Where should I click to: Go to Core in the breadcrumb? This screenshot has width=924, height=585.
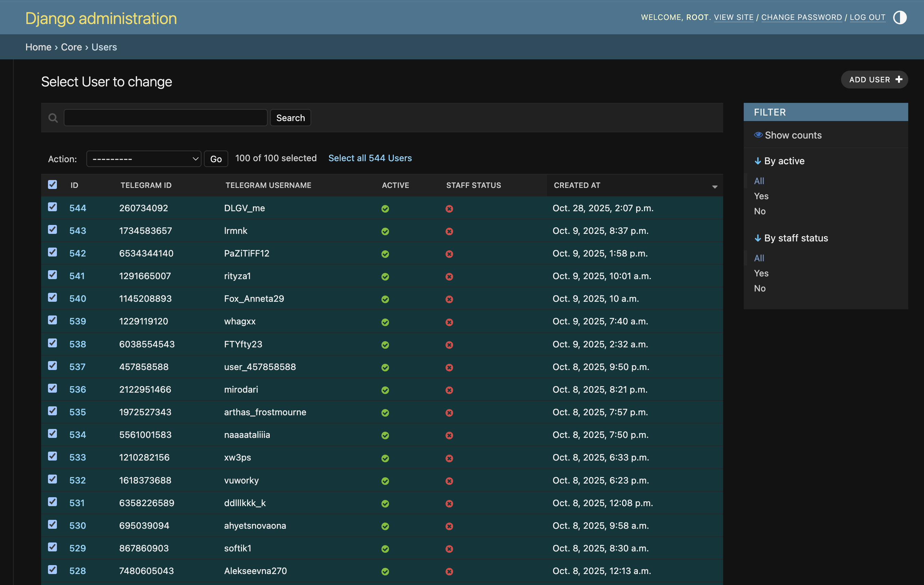tap(71, 47)
